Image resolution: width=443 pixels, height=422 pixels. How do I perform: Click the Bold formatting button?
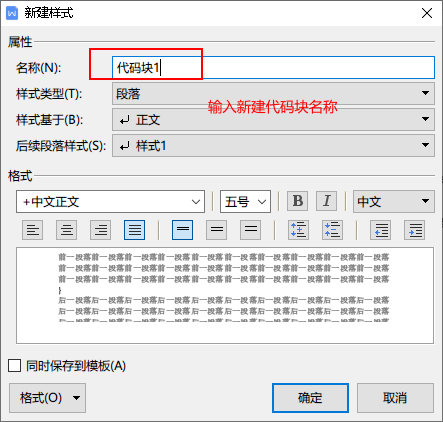(298, 201)
